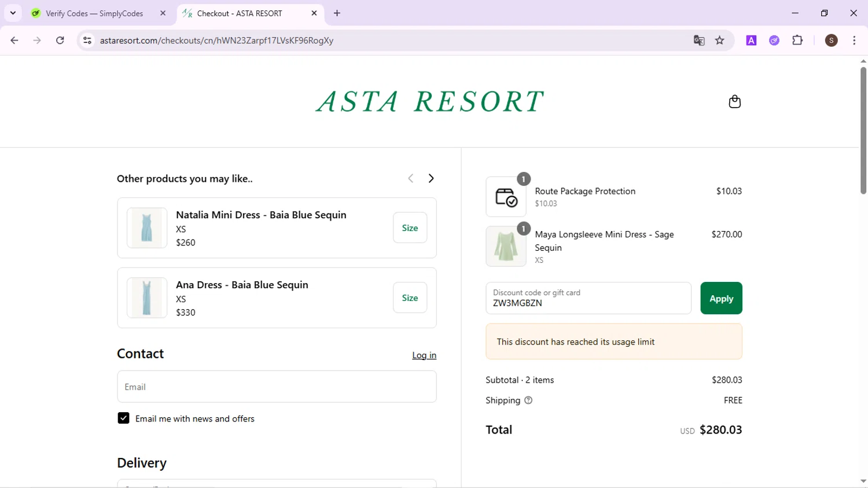
Task: Click the Log in link
Action: click(x=424, y=355)
